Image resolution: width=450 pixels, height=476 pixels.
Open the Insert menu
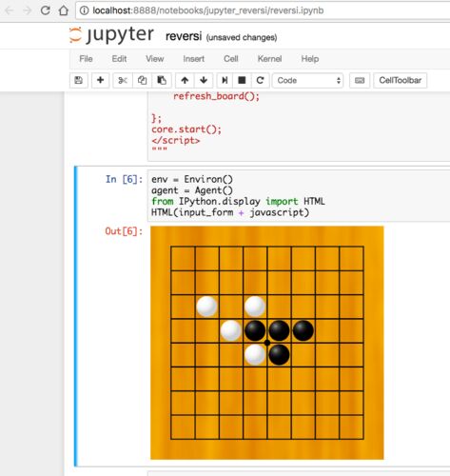pyautogui.click(x=193, y=59)
